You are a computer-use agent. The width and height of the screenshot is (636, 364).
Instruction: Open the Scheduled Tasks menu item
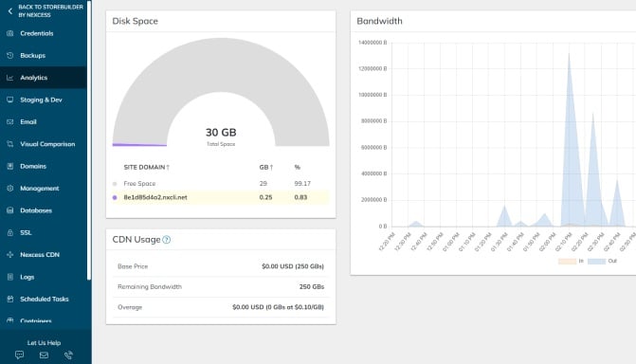44,299
